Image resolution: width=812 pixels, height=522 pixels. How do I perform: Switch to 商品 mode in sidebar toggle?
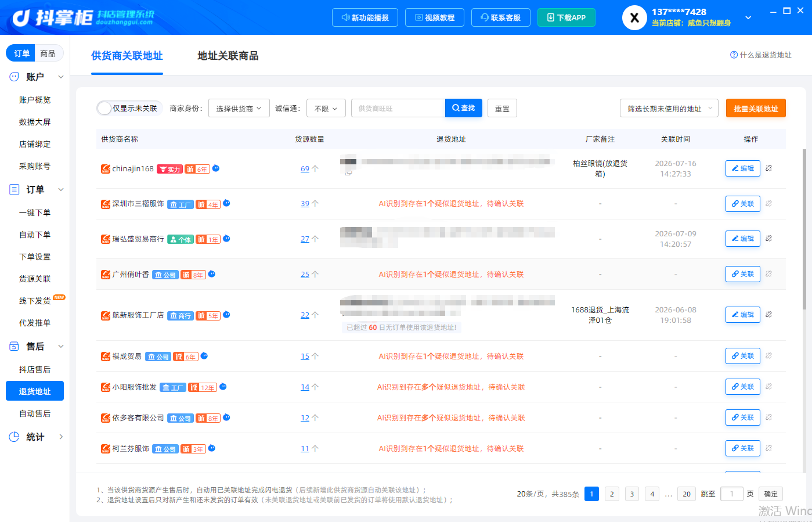(x=48, y=53)
